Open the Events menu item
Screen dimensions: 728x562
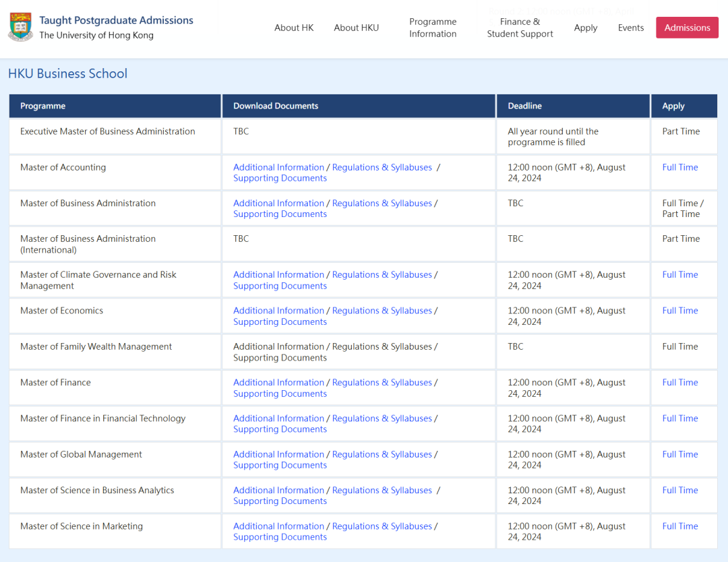coord(630,28)
